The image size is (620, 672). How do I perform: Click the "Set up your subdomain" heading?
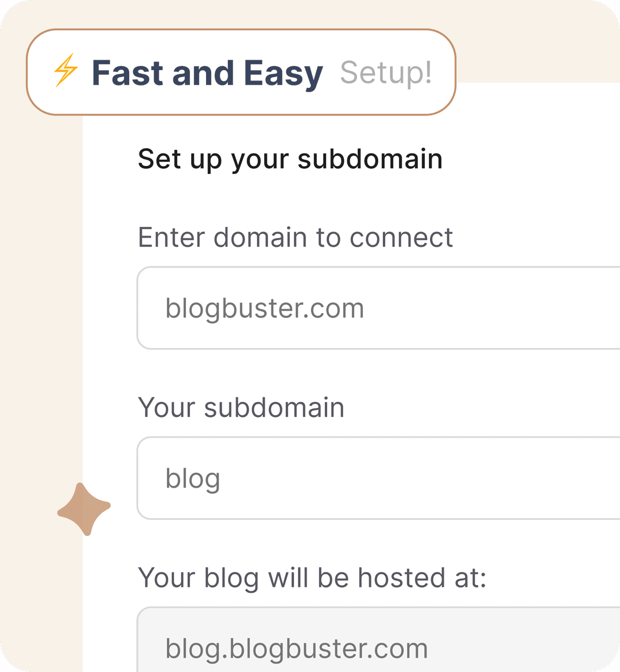[290, 159]
